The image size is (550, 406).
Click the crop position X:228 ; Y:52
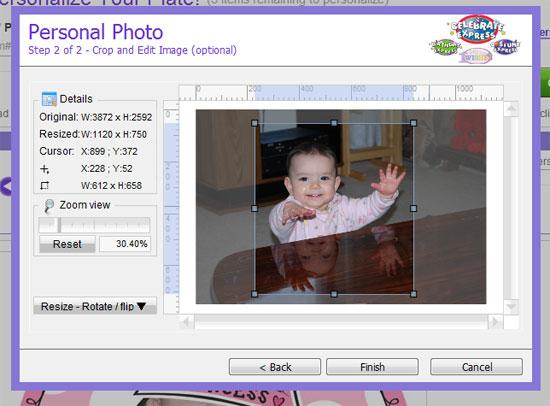click(x=107, y=168)
